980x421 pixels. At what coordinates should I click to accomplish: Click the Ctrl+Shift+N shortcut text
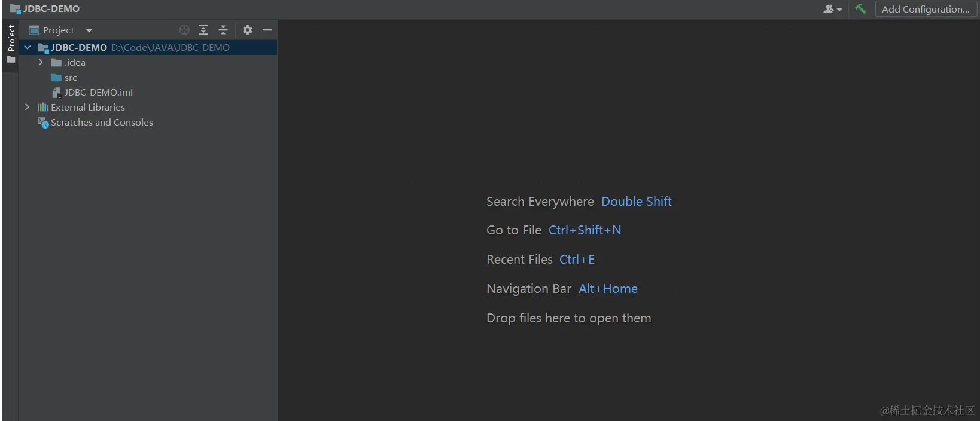[x=585, y=230]
